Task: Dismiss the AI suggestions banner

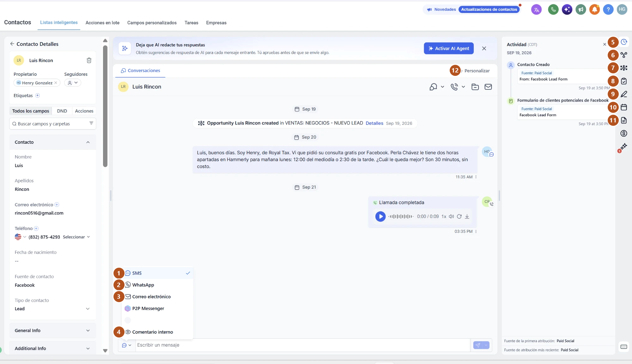Action: [x=484, y=48]
